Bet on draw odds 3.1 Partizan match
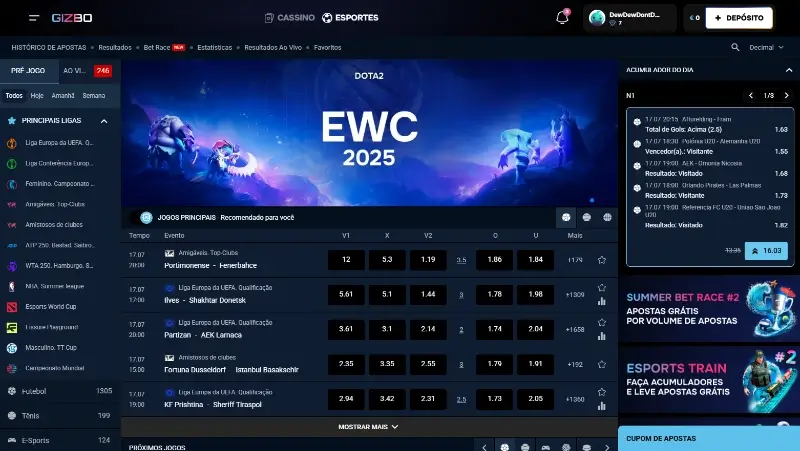800x451 pixels. pos(387,329)
